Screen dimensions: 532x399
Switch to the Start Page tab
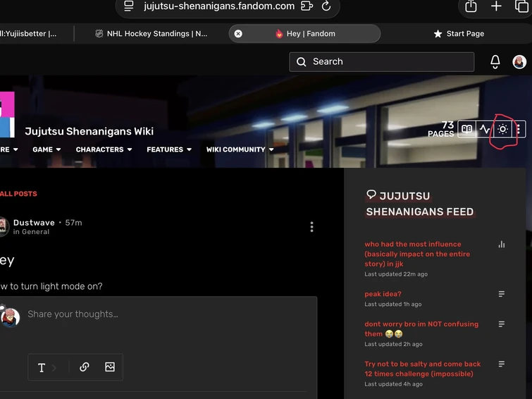[459, 34]
